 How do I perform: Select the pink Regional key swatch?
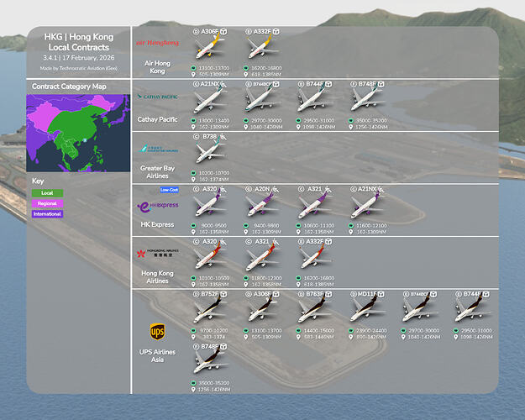pyautogui.click(x=47, y=203)
